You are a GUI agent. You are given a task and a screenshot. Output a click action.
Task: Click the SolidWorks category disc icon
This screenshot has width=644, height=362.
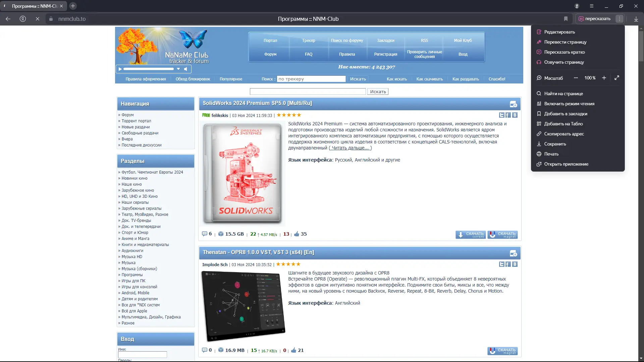coord(513,104)
